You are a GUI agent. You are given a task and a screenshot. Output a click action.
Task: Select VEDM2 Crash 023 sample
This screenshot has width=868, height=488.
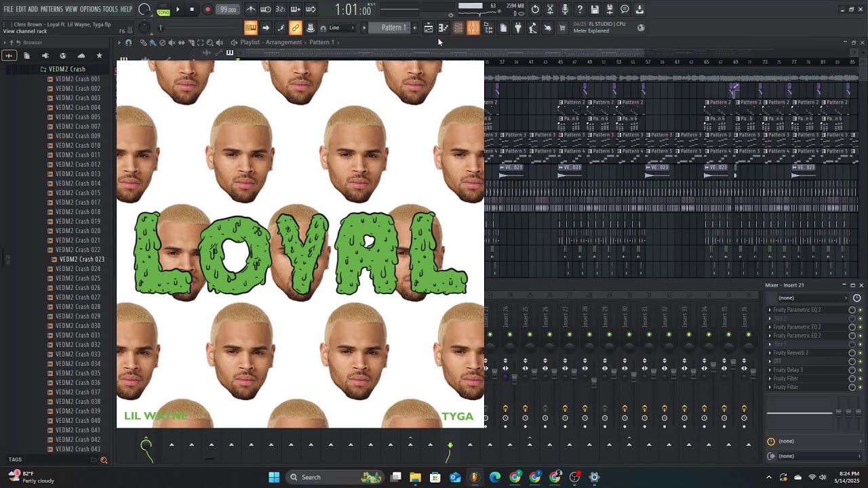pyautogui.click(x=81, y=259)
